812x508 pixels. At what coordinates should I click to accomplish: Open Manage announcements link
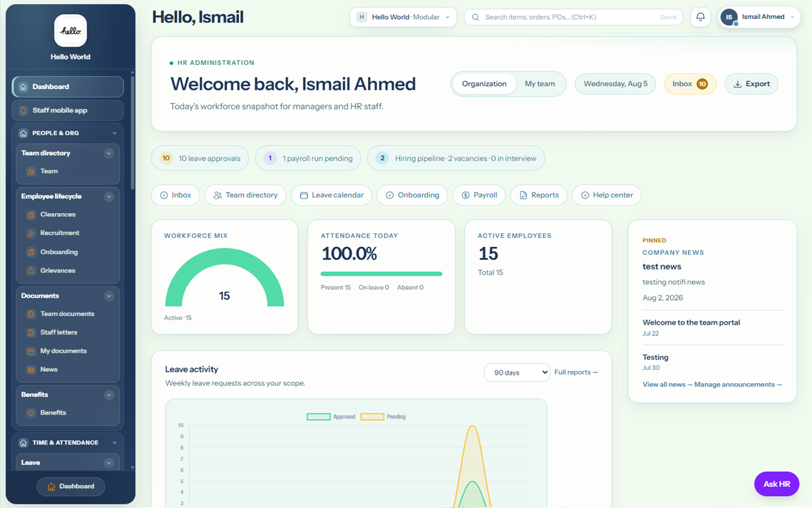(738, 385)
